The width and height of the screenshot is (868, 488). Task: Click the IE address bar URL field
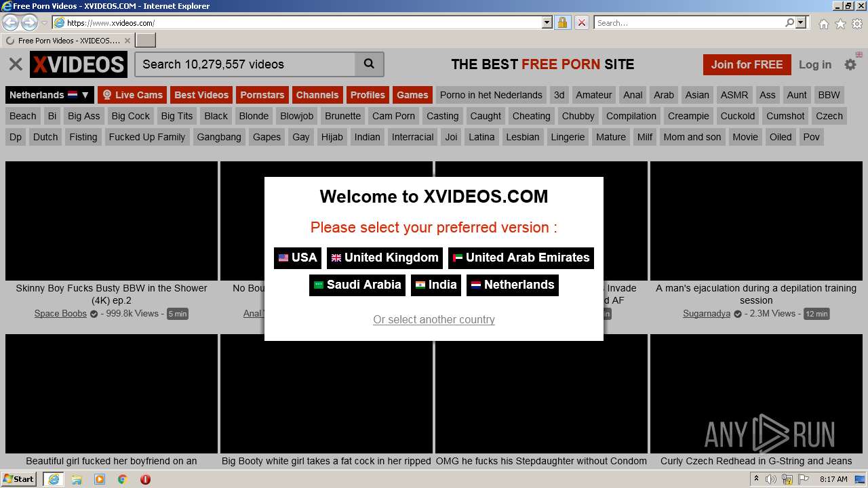[303, 22]
